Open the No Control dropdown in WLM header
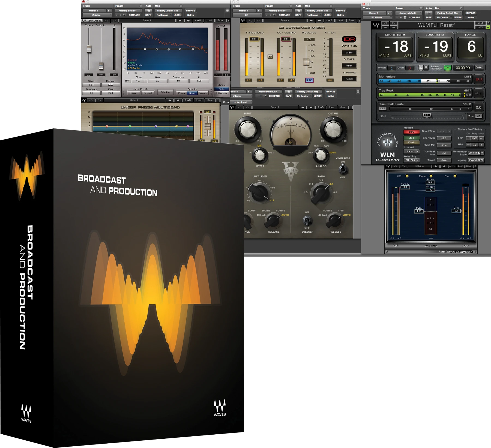The height and width of the screenshot is (448, 491). (x=444, y=17)
